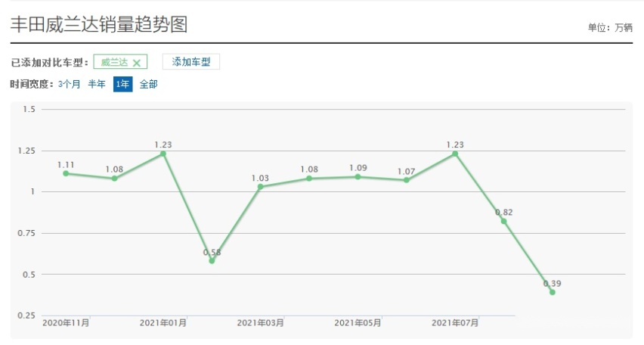Click the 丰田威兰达销量趋势图 title

(99, 25)
